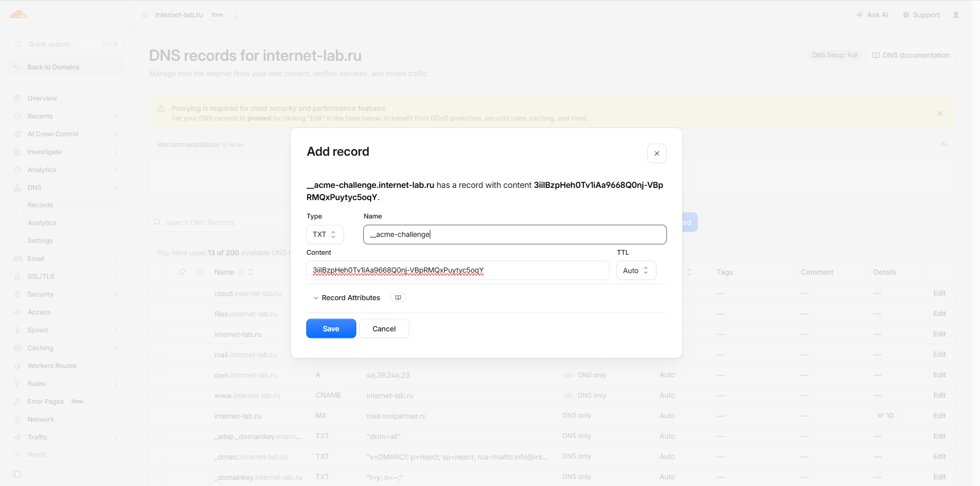Star the internet-lab.ru domain
The width and height of the screenshot is (980, 486).
pyautogui.click(x=144, y=15)
